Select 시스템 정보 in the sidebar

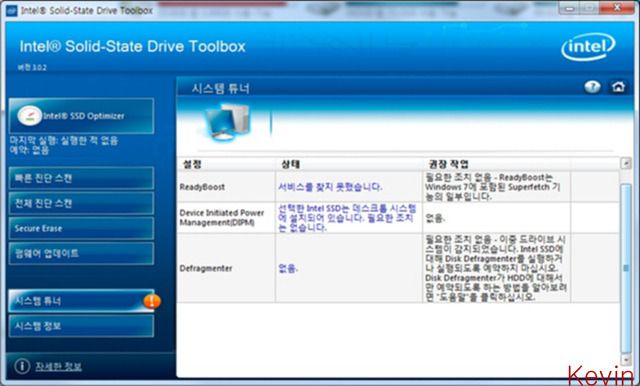81,326
